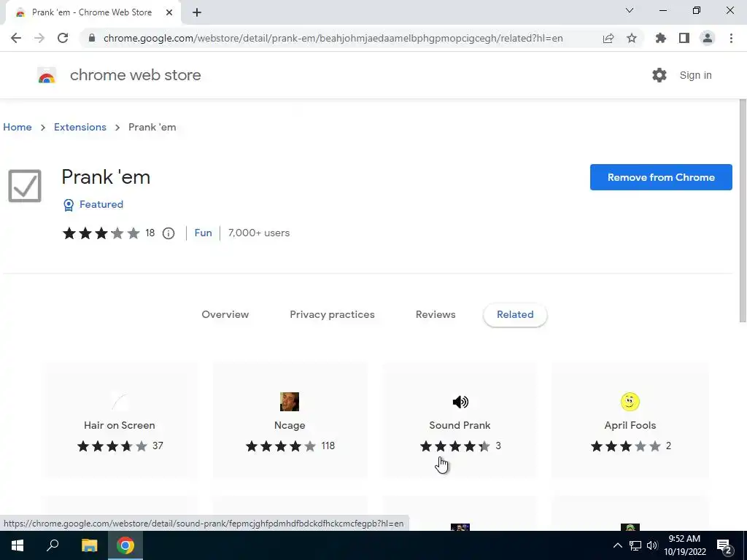Image resolution: width=747 pixels, height=560 pixels.
Task: Open a new tab with the plus button
Action: (x=197, y=12)
